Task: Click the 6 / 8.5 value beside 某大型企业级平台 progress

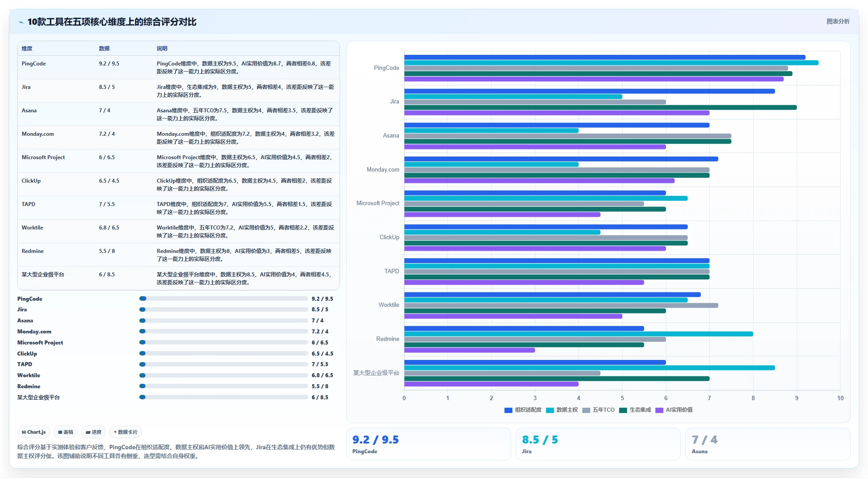Action: (320, 398)
